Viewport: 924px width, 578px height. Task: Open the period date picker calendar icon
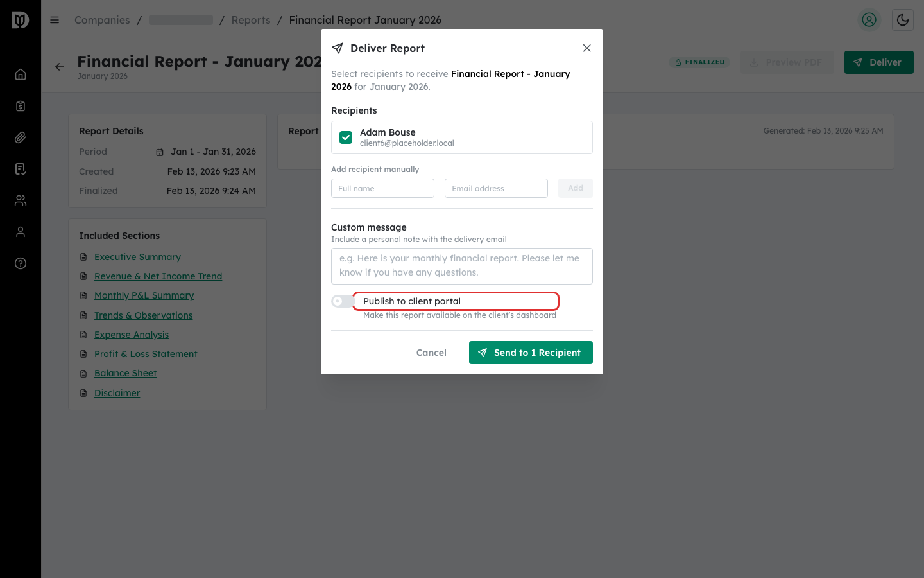[x=160, y=152]
